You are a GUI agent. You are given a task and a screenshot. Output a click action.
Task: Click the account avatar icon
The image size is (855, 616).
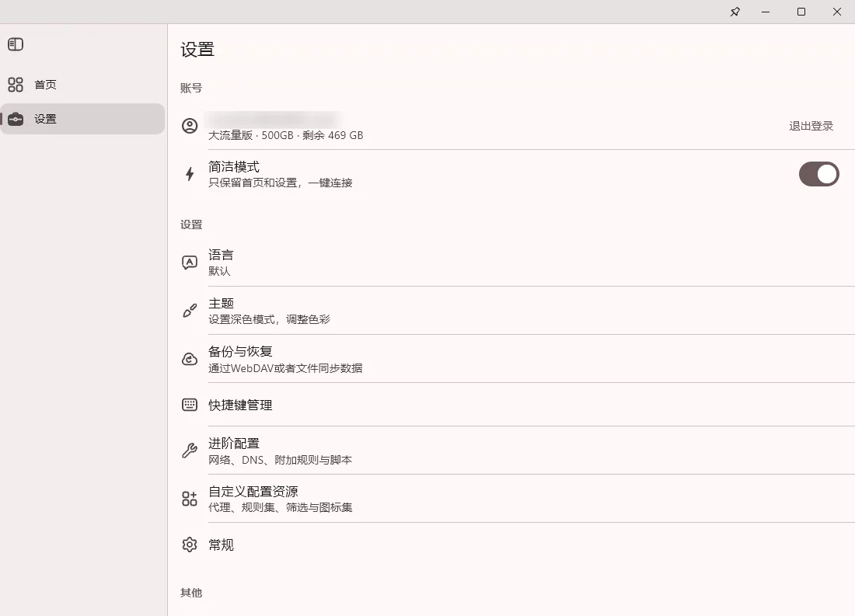(x=190, y=126)
